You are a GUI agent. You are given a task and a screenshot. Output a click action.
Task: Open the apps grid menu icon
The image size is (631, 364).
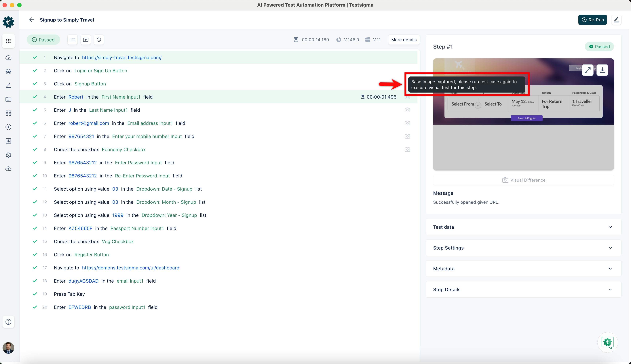(x=8, y=41)
